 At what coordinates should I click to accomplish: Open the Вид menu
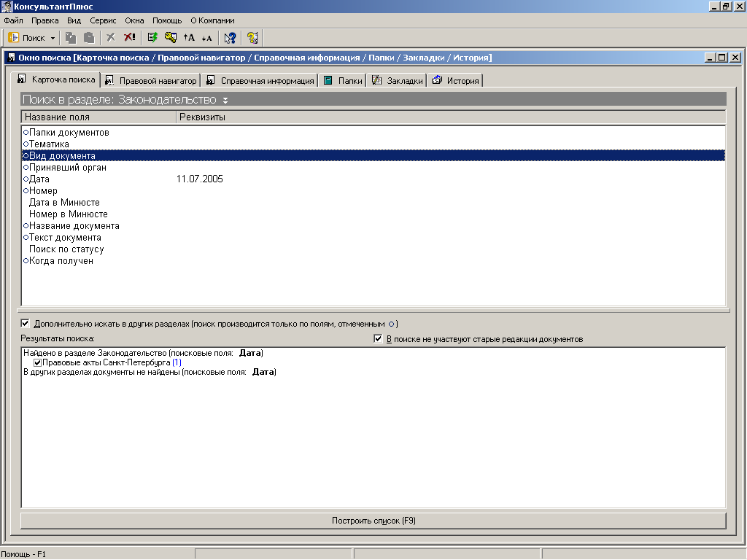click(74, 20)
